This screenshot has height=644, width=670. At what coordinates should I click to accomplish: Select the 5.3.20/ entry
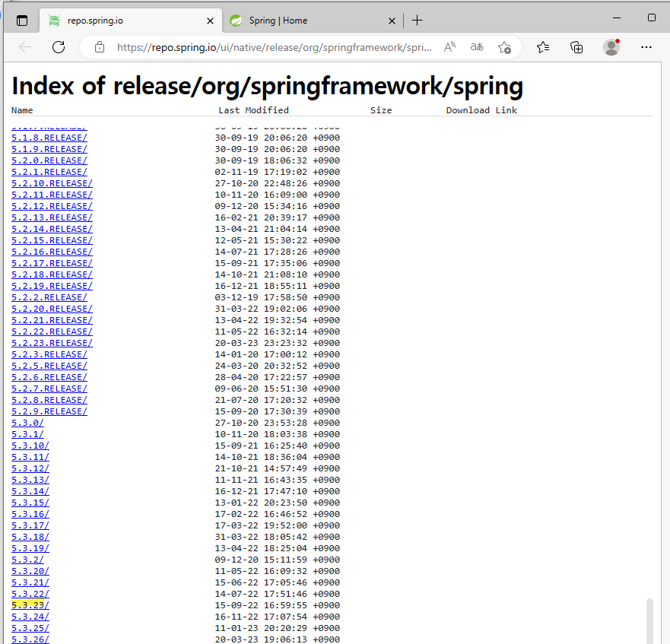coord(30,571)
